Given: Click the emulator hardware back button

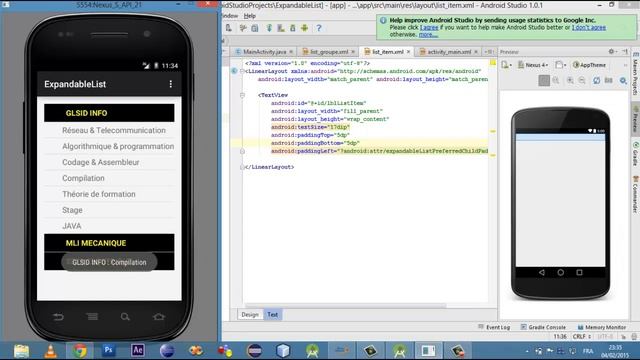Looking at the screenshot, I should tap(58, 317).
